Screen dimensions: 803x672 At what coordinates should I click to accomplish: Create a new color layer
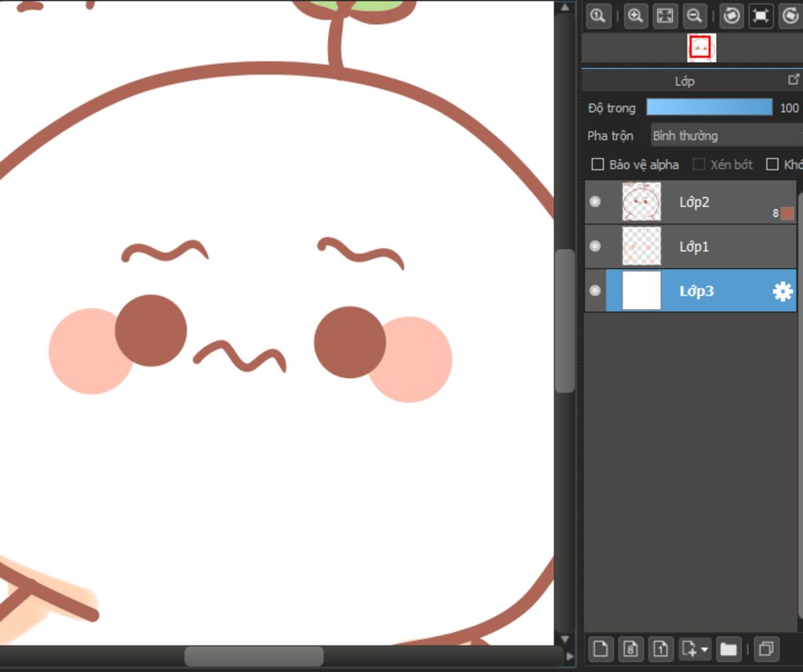coord(601,649)
